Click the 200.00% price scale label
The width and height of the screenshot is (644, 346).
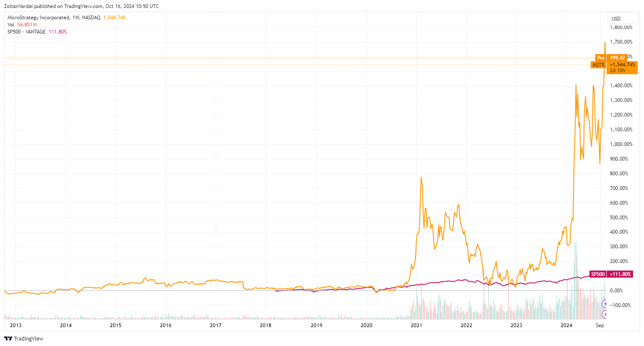(619, 261)
